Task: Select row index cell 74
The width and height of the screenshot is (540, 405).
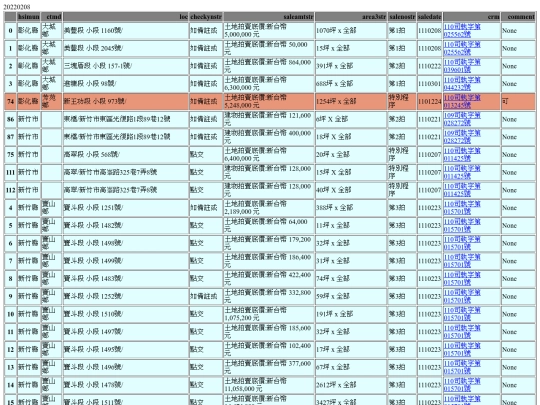Action: [10, 101]
